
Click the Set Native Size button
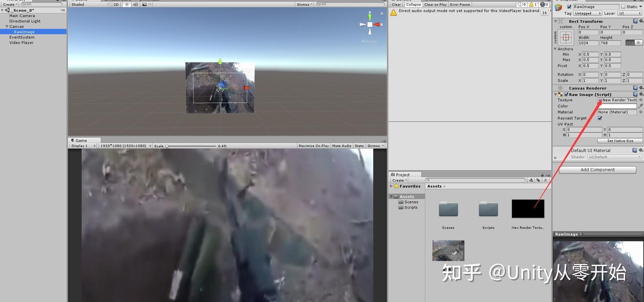(620, 141)
